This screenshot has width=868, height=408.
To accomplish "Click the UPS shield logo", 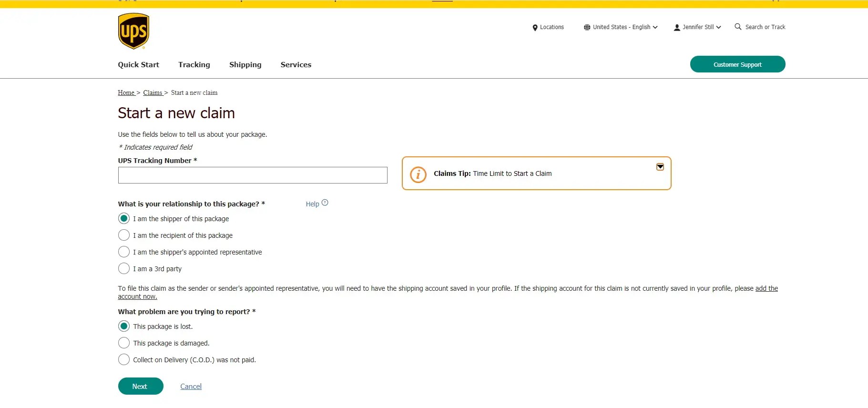I will [x=133, y=31].
